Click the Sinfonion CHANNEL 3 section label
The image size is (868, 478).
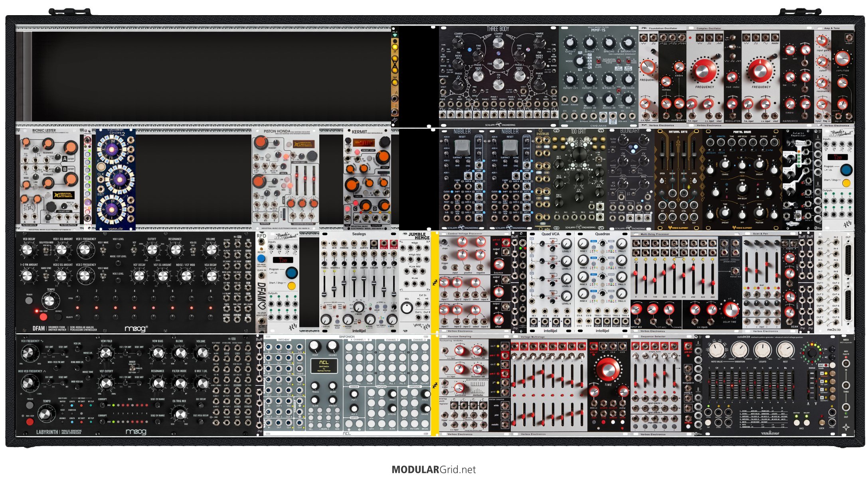coord(419,340)
